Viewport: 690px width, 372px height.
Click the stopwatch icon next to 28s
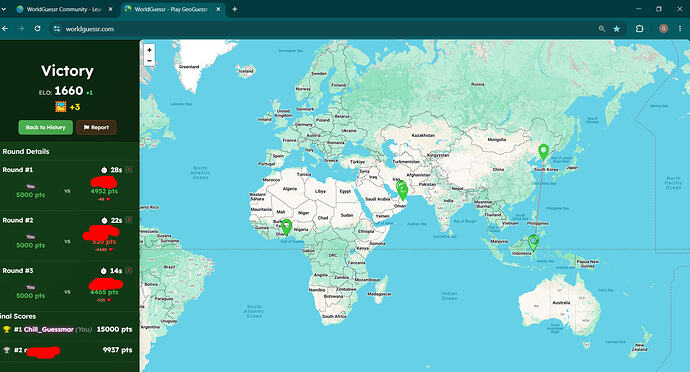pos(104,170)
